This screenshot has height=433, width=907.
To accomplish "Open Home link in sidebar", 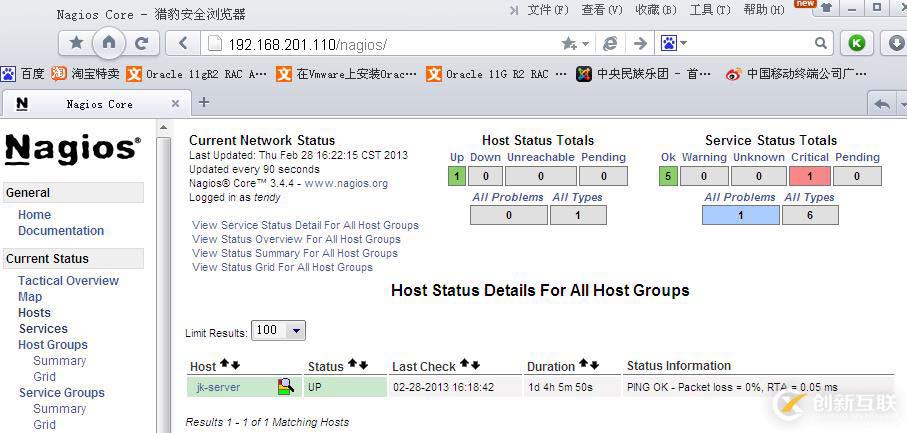I will click(34, 214).
